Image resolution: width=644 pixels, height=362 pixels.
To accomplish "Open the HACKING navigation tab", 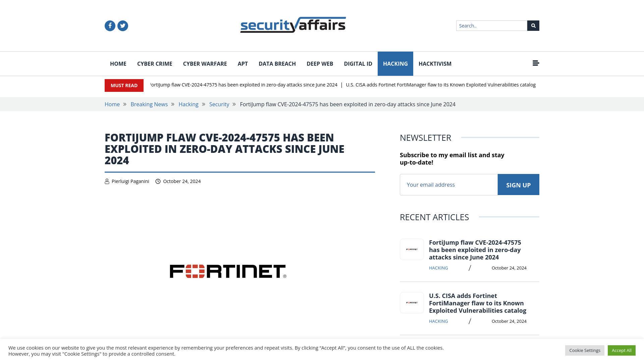I will [395, 64].
